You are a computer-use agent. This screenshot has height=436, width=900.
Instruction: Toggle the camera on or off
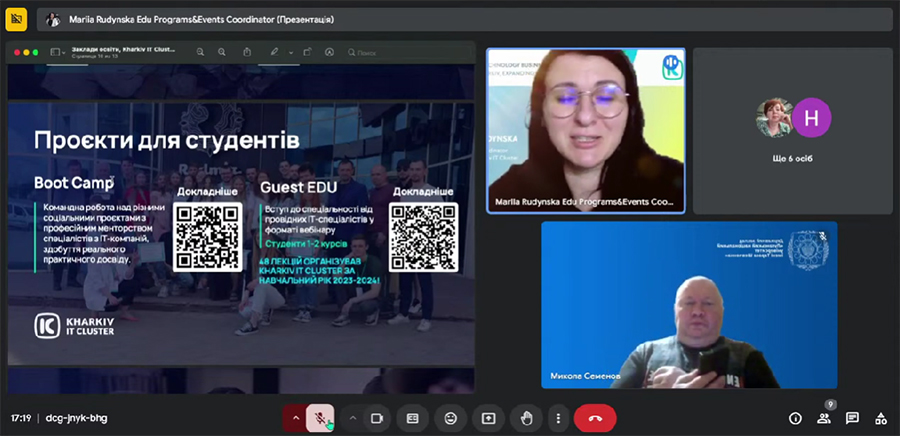pos(377,418)
